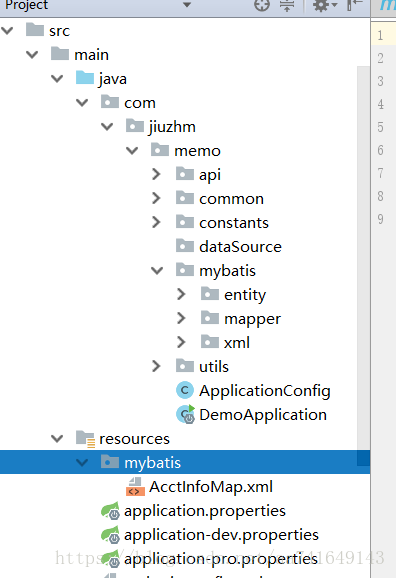Click the scroll-from-source target icon
Screen dimensions: 396x578
point(262,5)
